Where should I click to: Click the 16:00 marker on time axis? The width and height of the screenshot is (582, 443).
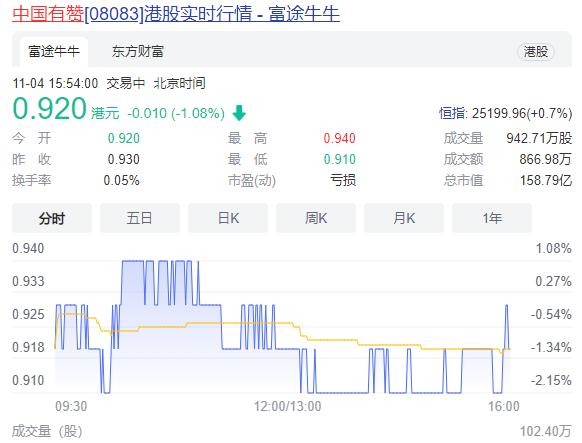pyautogui.click(x=504, y=407)
